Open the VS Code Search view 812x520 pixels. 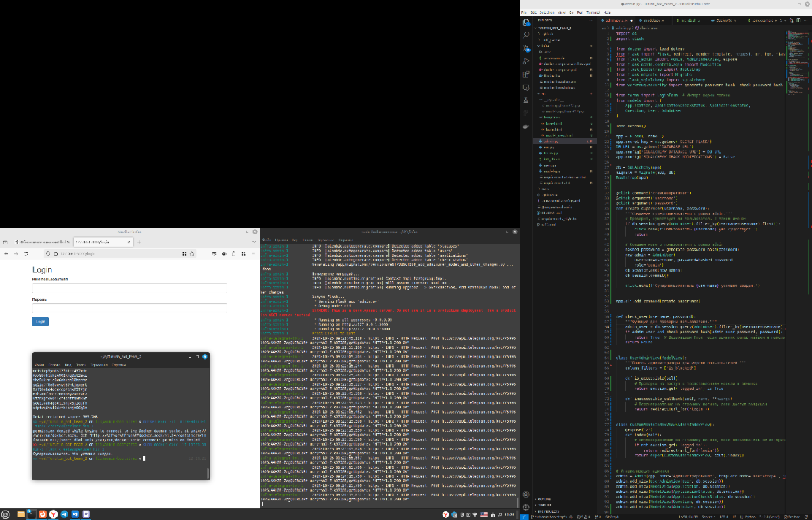526,34
